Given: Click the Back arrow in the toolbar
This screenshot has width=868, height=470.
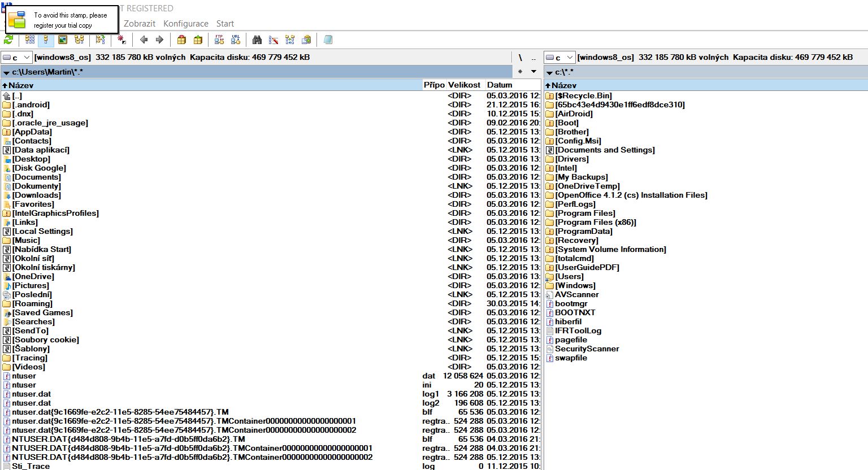Looking at the screenshot, I should 144,40.
